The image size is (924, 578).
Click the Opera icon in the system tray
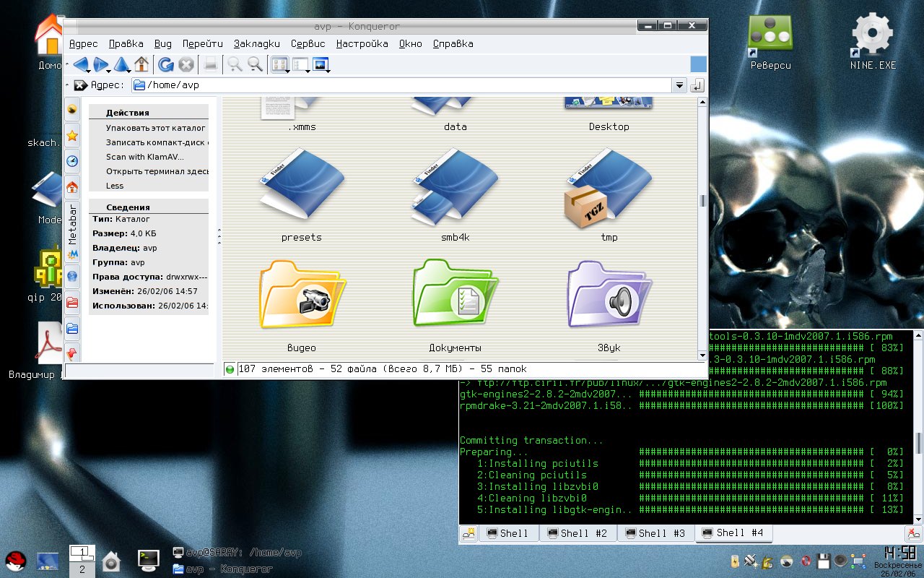tap(806, 561)
